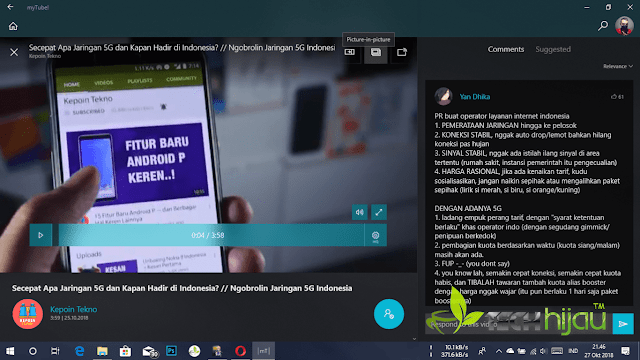640x360 pixels.
Task: Open the user profile avatar
Action: [x=624, y=26]
